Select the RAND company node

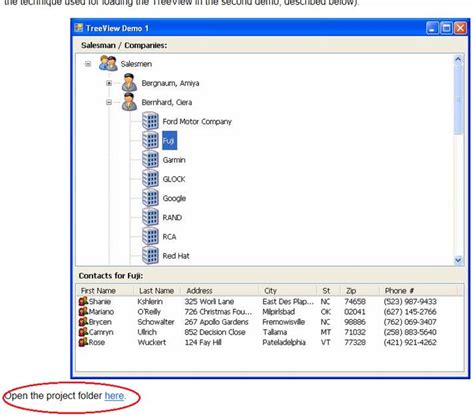click(172, 218)
